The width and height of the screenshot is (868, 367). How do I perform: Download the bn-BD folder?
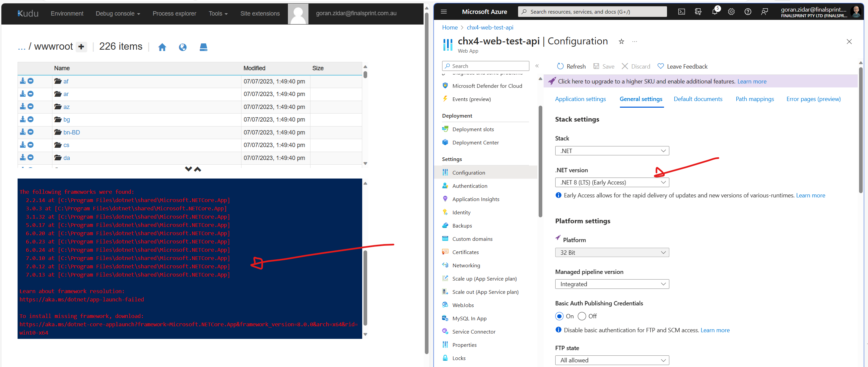pos(23,132)
